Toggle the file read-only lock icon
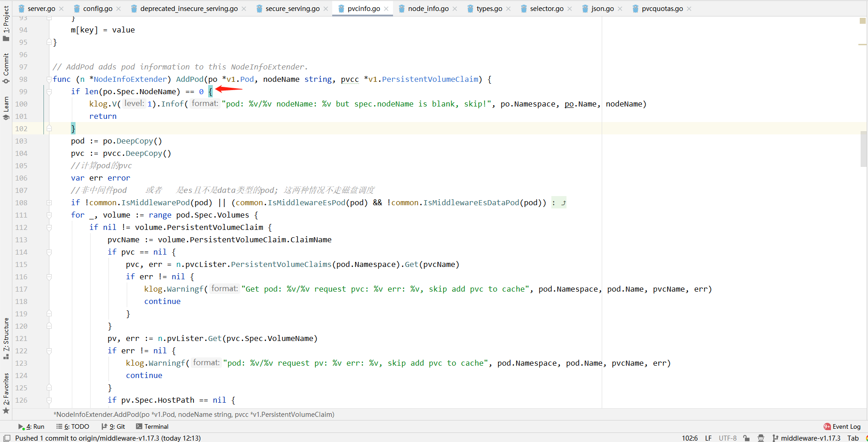The height and width of the screenshot is (442, 868). pyautogui.click(x=746, y=438)
